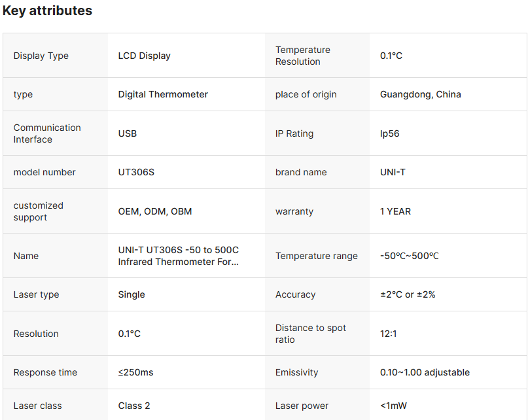This screenshot has width=528, height=420.
Task: Click the "Single" laser type value
Action: (x=132, y=294)
